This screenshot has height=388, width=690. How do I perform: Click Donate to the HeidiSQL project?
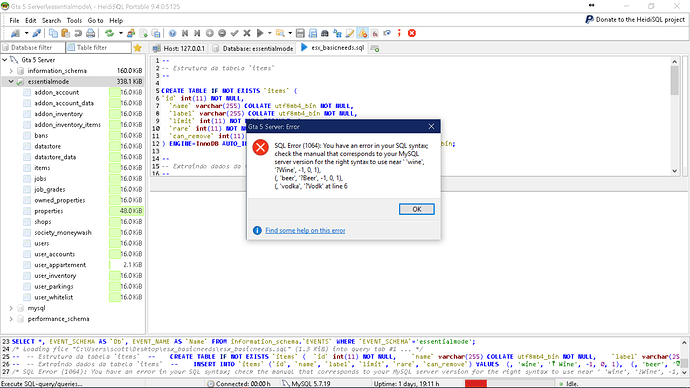tap(635, 19)
